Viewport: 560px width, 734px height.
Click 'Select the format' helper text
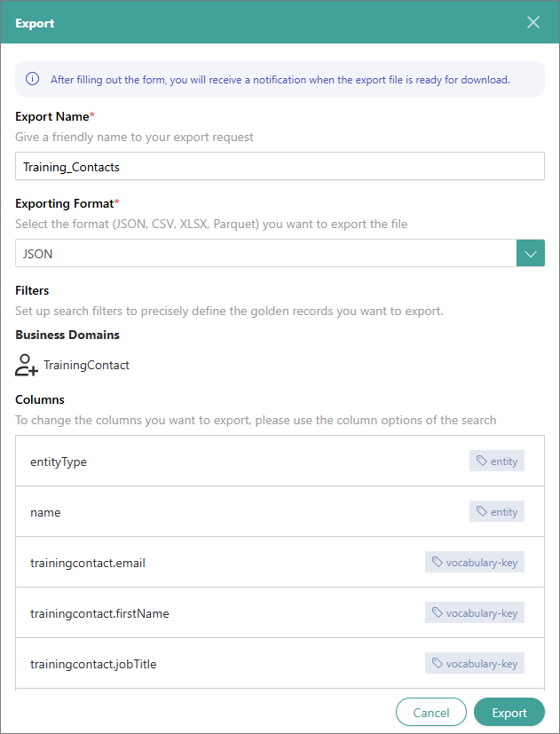(211, 225)
